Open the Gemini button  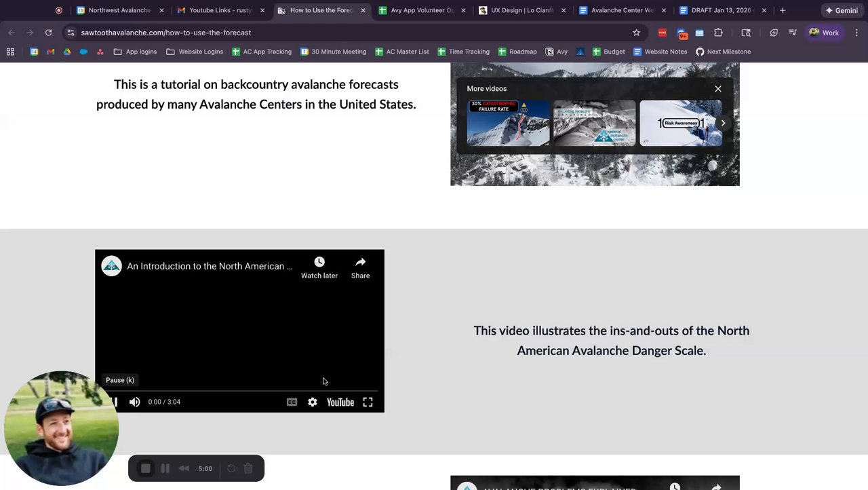click(841, 10)
